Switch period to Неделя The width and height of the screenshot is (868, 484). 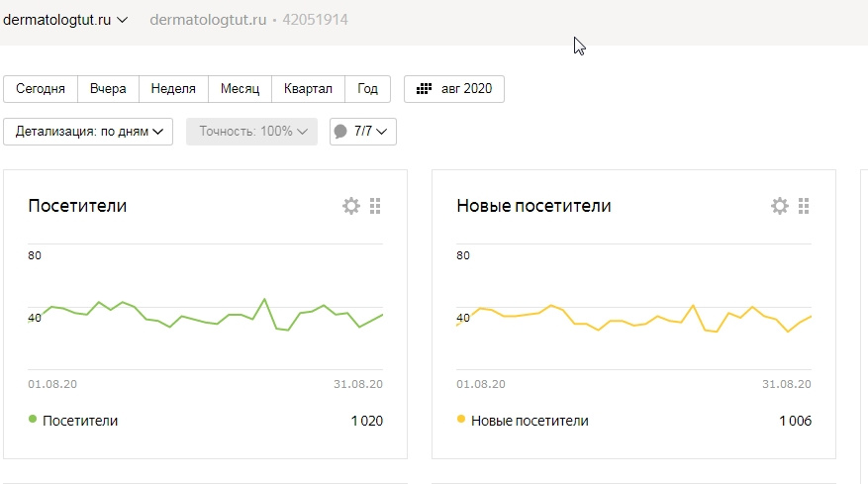coord(173,89)
